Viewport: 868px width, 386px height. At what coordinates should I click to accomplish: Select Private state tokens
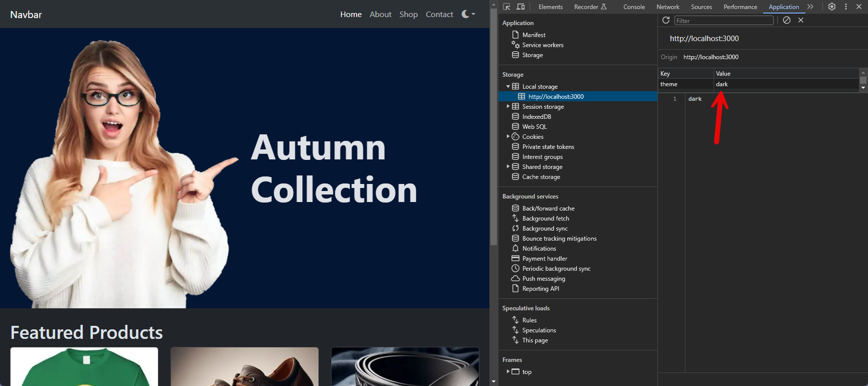[x=548, y=147]
